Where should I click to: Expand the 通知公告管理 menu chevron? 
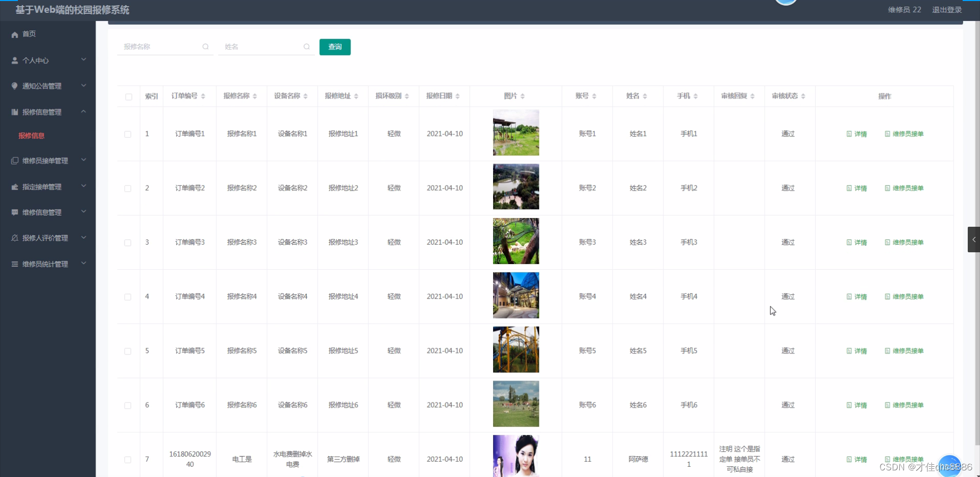coord(84,85)
